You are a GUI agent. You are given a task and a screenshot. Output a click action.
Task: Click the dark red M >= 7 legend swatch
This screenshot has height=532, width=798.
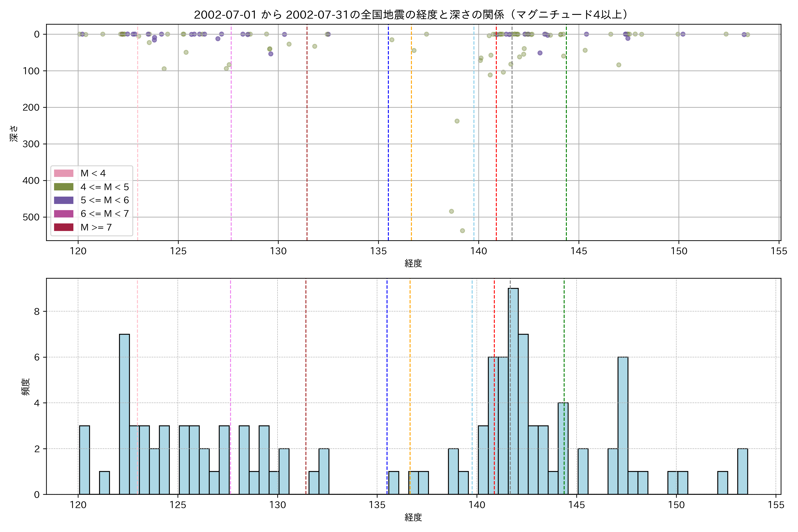(63, 227)
